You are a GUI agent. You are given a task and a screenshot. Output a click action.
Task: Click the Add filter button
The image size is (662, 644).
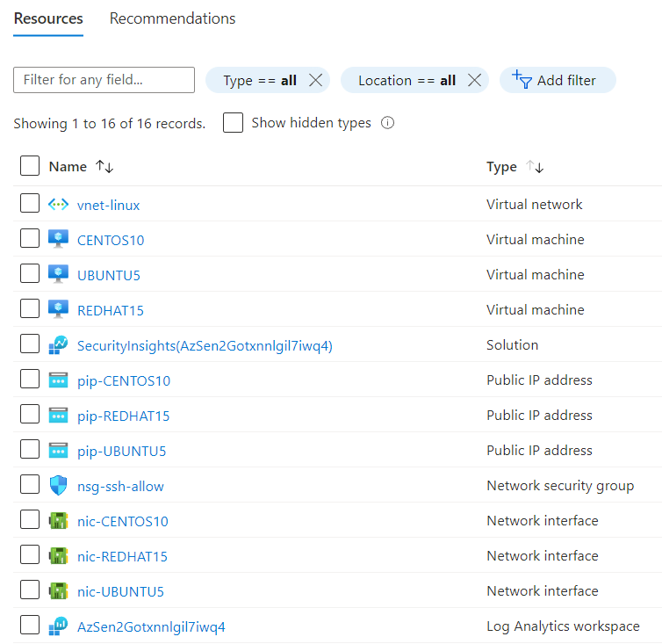[x=558, y=80]
